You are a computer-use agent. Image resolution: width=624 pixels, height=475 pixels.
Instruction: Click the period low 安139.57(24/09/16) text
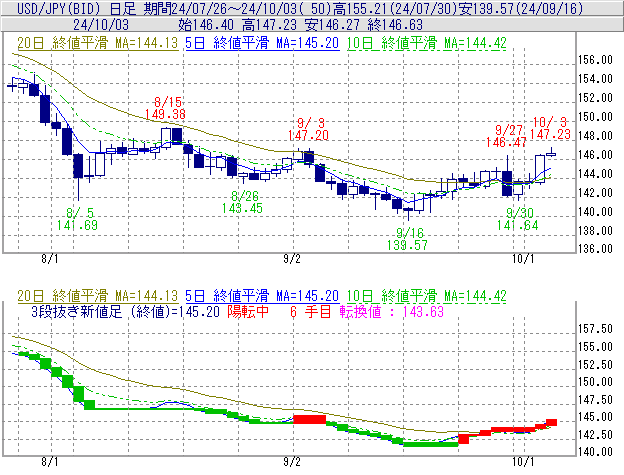tap(521, 8)
